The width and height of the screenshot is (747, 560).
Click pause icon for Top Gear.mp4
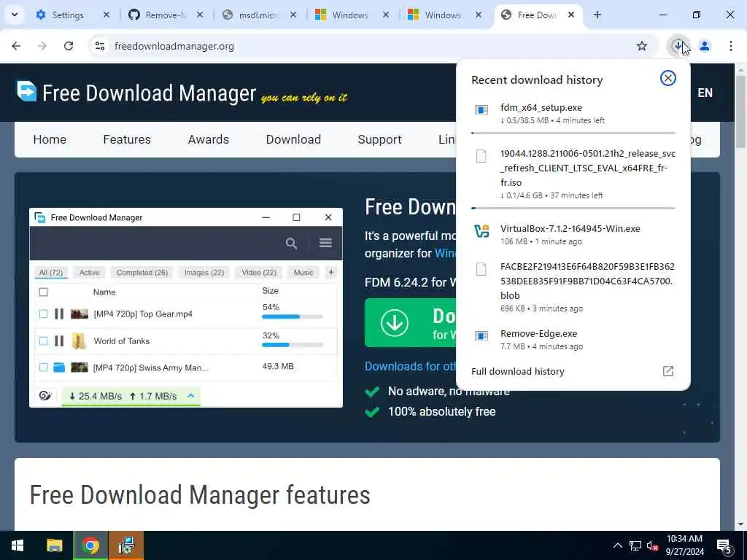(x=58, y=314)
